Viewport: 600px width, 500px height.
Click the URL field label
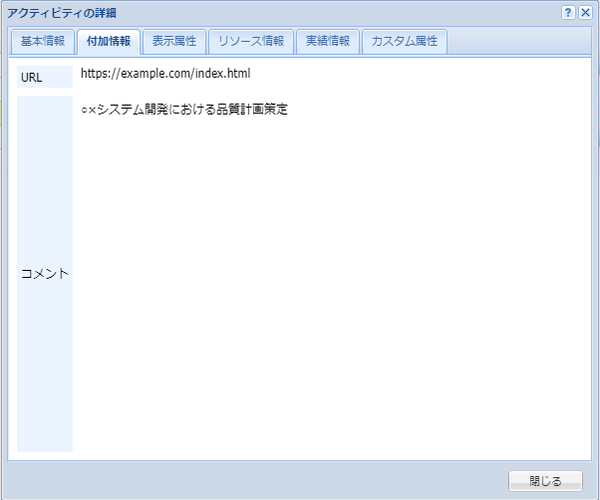45,77
